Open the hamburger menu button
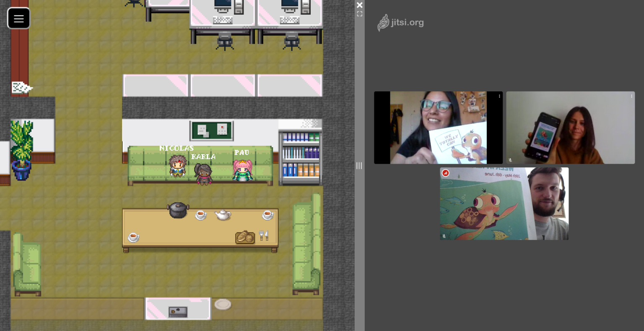 pyautogui.click(x=19, y=18)
